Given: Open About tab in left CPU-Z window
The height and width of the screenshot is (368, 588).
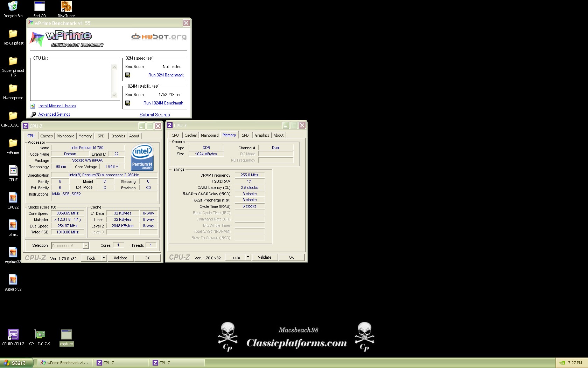Looking at the screenshot, I should 134,136.
